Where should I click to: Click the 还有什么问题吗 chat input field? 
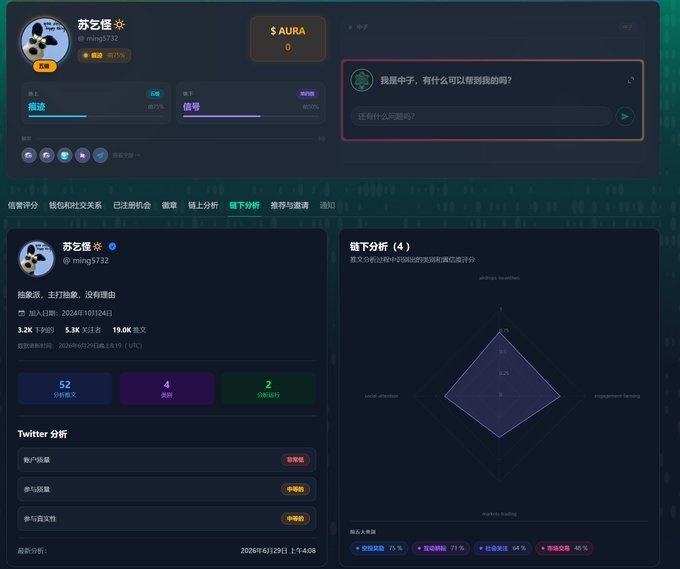point(481,116)
